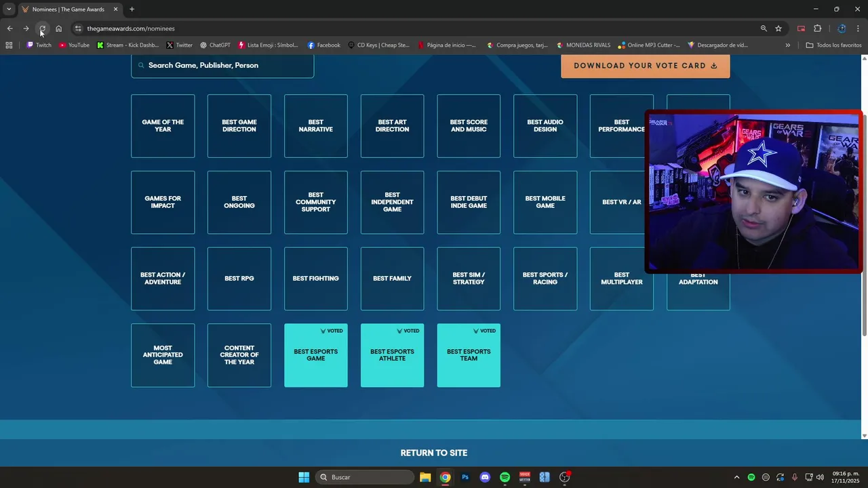This screenshot has width=868, height=488.
Task: Open the Best Game Direction category
Action: [x=239, y=126]
